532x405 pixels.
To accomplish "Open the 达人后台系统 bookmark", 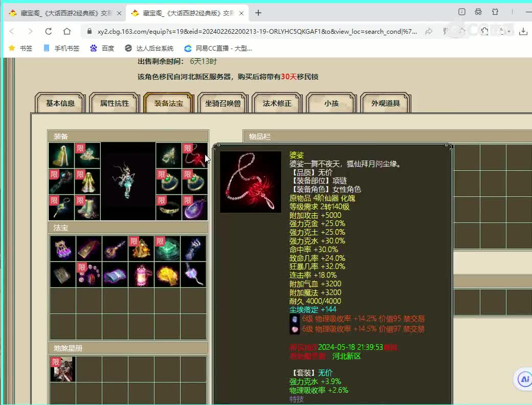I will click(149, 48).
